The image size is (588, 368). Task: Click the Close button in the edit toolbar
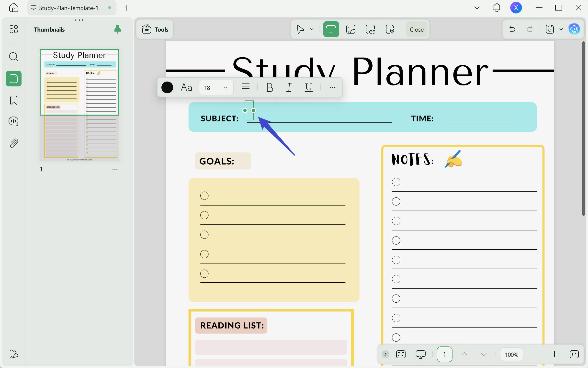[x=417, y=29]
